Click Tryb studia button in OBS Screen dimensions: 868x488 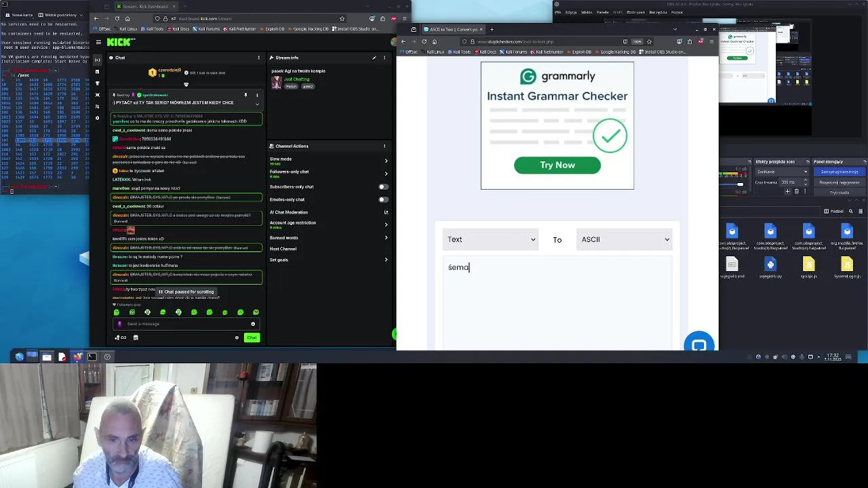pos(840,192)
